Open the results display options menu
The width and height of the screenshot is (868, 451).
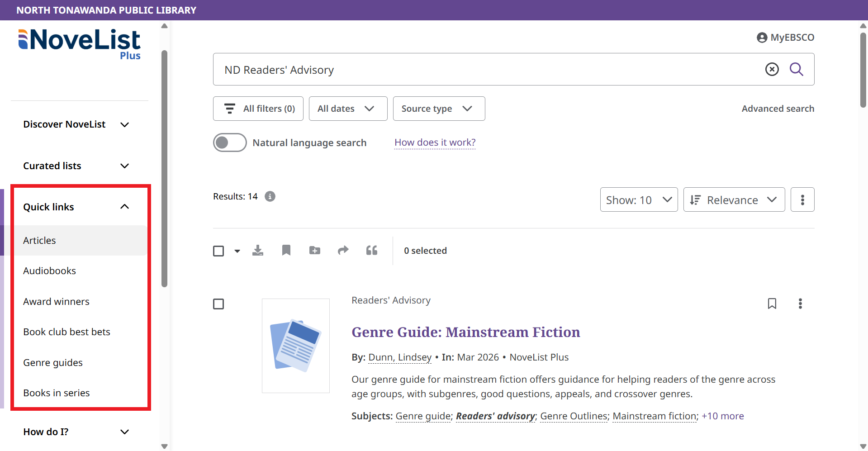pos(802,199)
